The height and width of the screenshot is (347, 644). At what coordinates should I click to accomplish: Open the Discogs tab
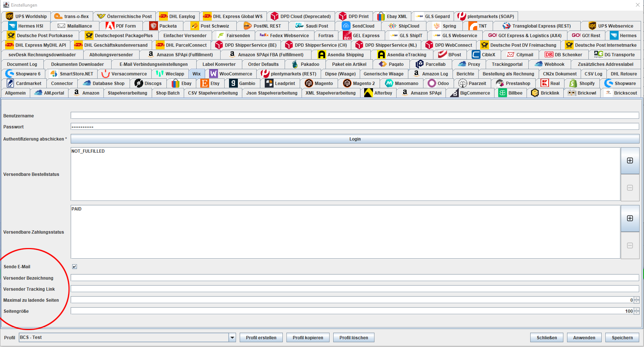click(x=148, y=83)
